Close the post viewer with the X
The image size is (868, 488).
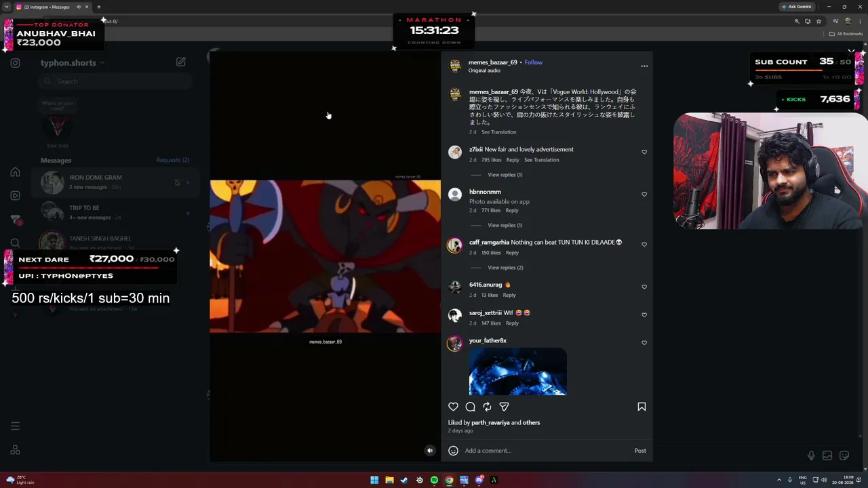(x=851, y=52)
